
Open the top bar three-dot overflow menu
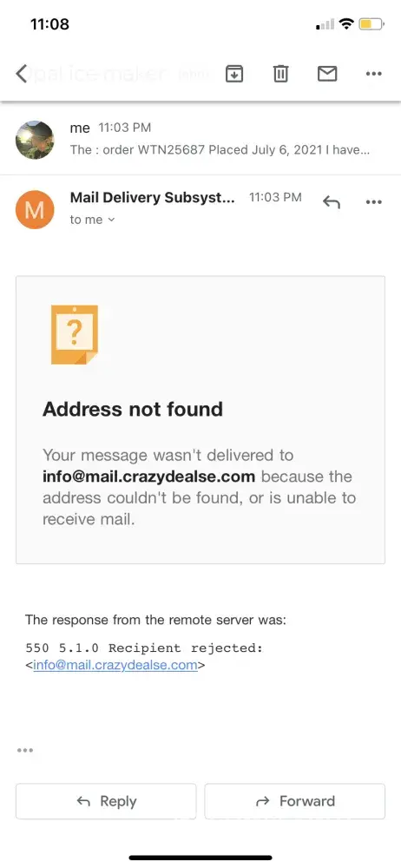pyautogui.click(x=374, y=74)
